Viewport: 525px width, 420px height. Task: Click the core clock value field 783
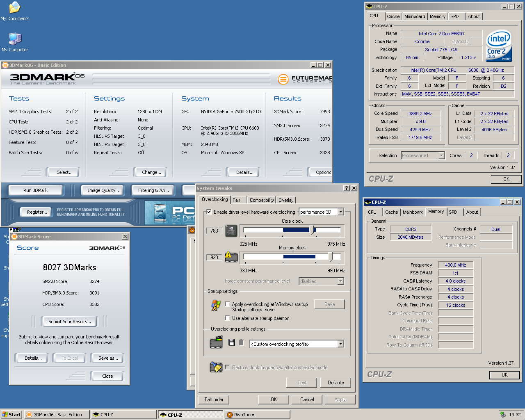coord(214,231)
